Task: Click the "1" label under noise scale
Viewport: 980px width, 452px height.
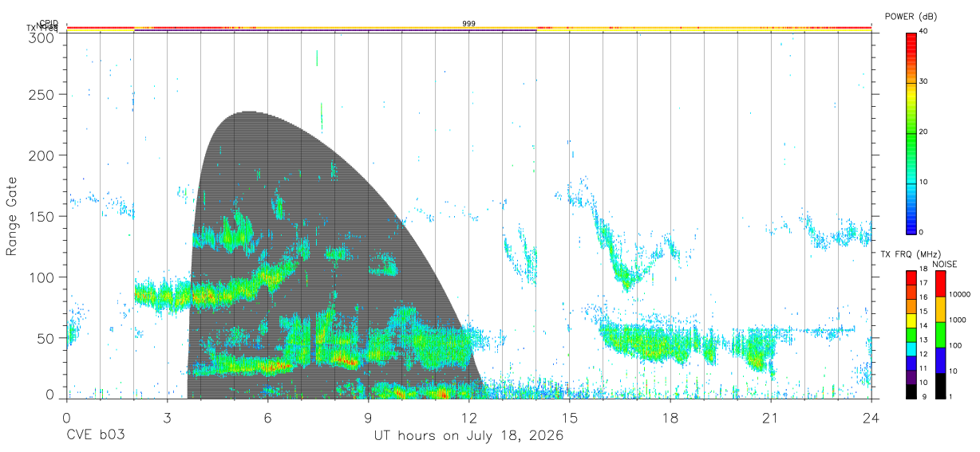Action: tap(951, 396)
